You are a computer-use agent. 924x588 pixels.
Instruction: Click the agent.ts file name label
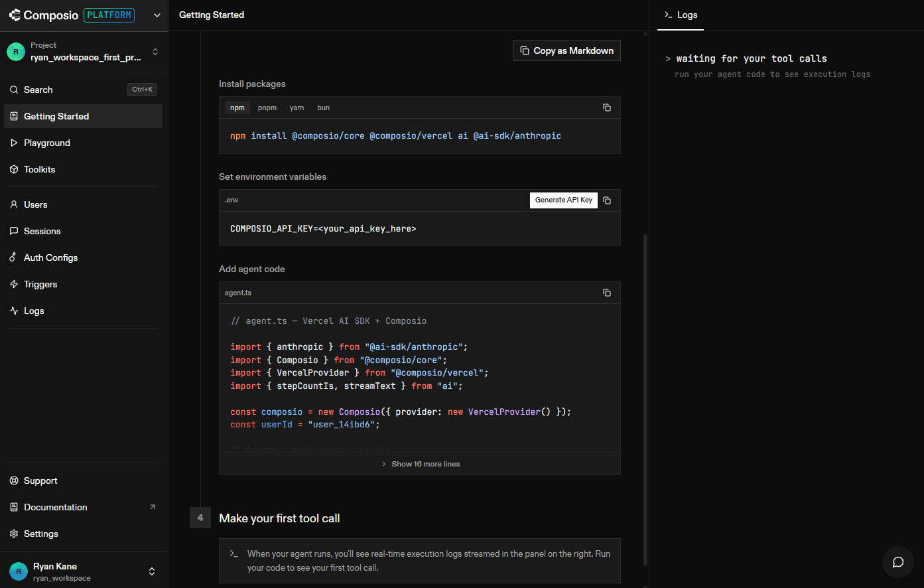coord(238,293)
